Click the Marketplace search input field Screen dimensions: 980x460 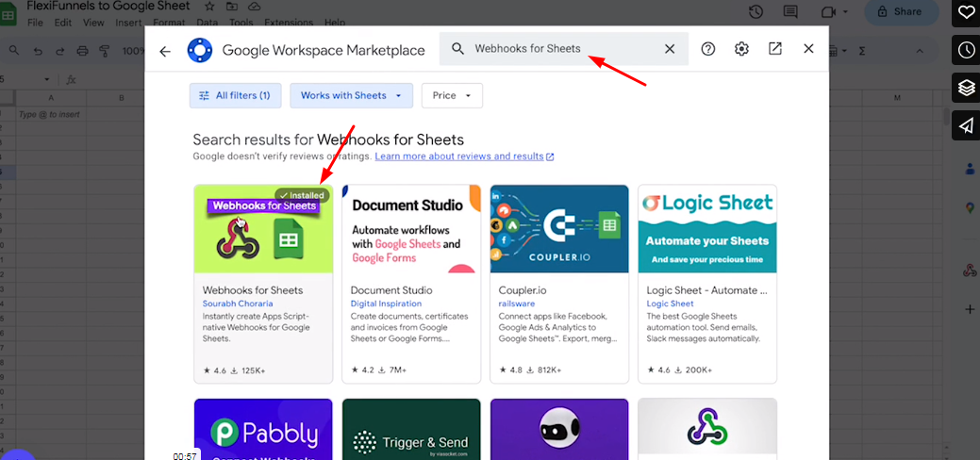coord(563,49)
